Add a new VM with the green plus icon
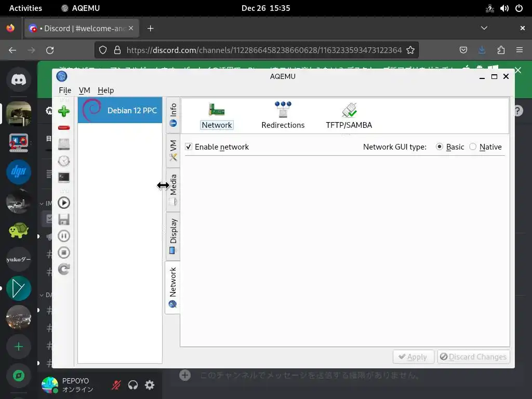Screen dimensions: 532x399 point(64,111)
